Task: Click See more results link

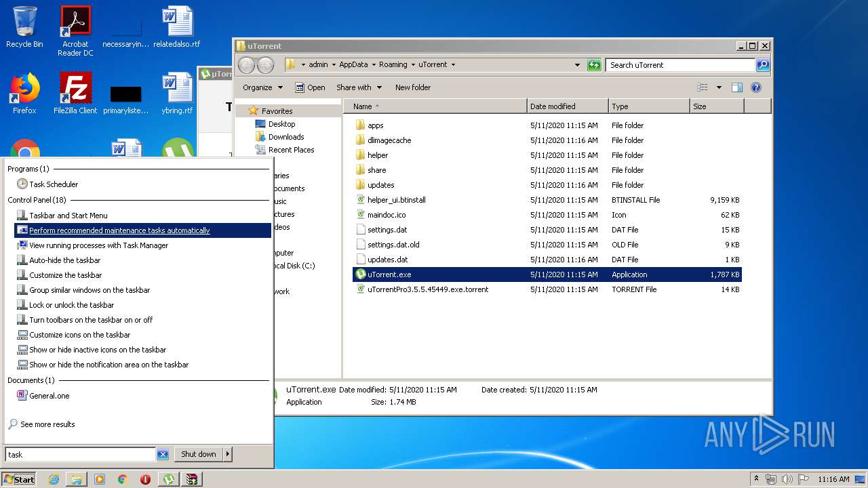Action: pos(42,424)
